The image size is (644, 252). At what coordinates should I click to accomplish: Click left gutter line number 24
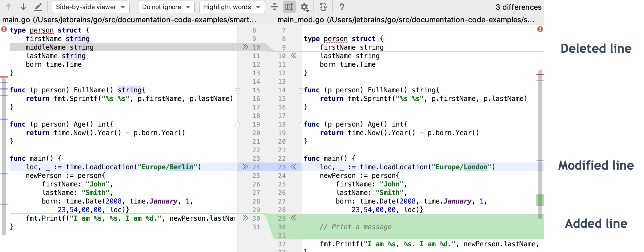256,167
